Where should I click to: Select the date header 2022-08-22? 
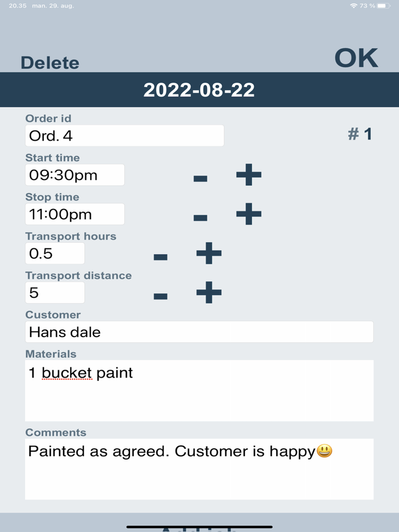pos(199,89)
